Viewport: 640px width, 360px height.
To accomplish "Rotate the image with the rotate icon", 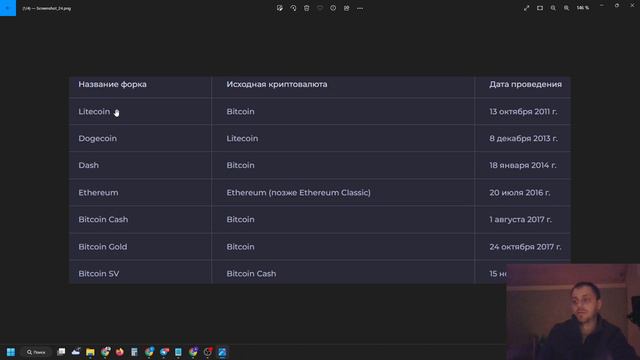I will pyautogui.click(x=293, y=8).
